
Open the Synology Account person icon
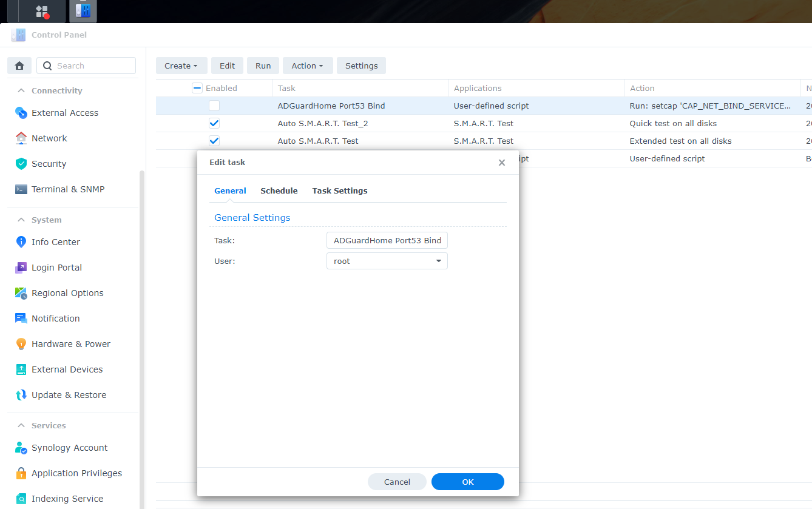(21, 448)
